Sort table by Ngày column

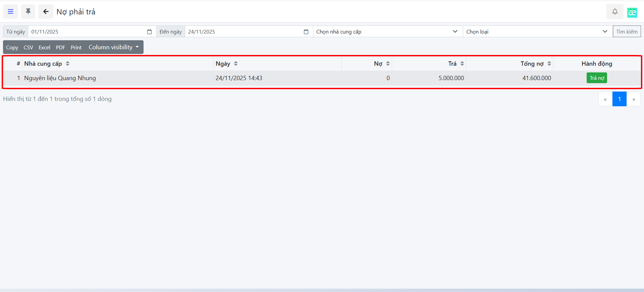click(235, 64)
